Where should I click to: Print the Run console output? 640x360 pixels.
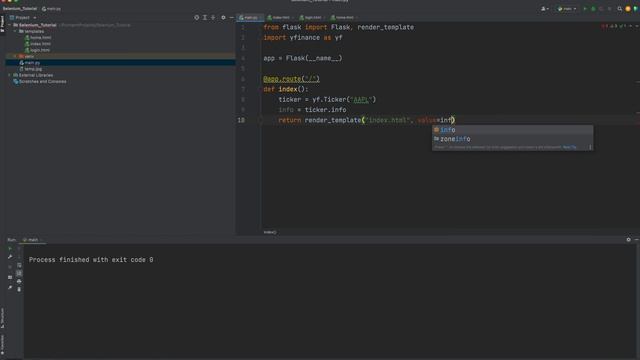pos(19,282)
